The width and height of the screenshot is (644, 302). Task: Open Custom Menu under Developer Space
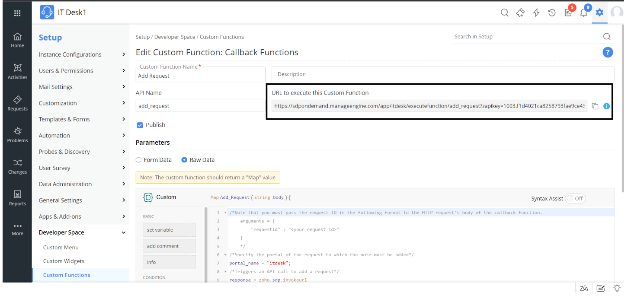pyautogui.click(x=61, y=248)
